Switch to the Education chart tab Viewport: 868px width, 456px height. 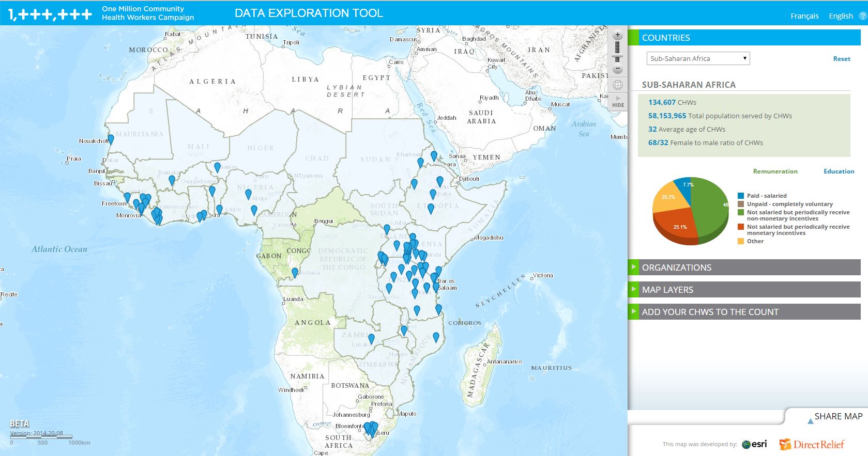[x=839, y=171]
